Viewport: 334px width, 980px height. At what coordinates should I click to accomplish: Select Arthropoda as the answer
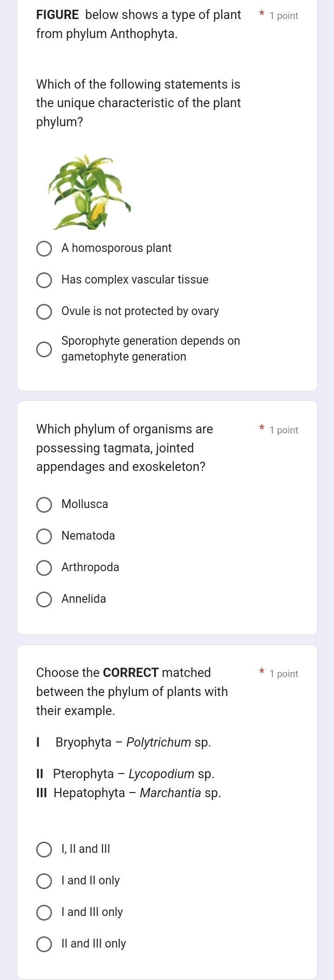tap(44, 567)
